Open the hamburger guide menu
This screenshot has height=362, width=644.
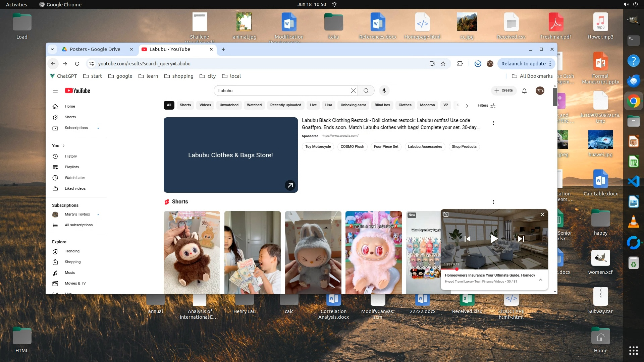(55, 90)
